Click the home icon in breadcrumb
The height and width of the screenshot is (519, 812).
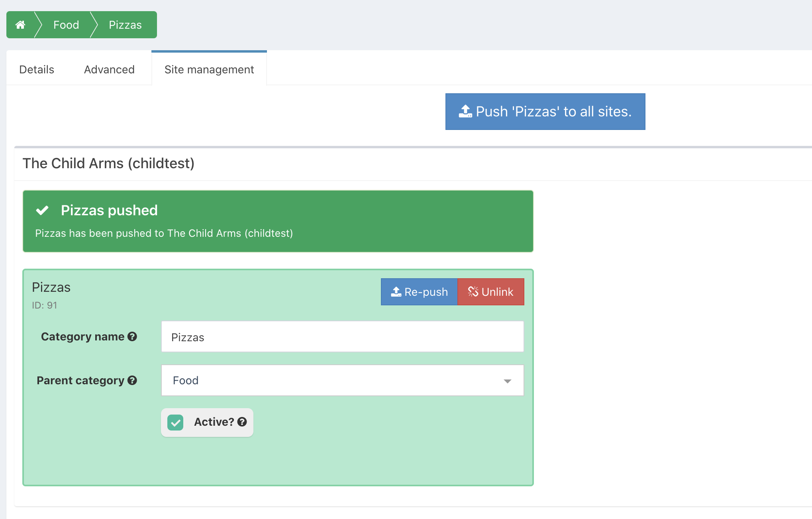20,25
